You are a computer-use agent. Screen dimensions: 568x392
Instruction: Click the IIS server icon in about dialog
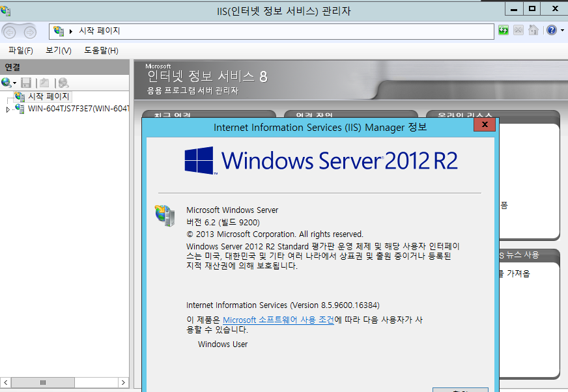[x=165, y=216]
